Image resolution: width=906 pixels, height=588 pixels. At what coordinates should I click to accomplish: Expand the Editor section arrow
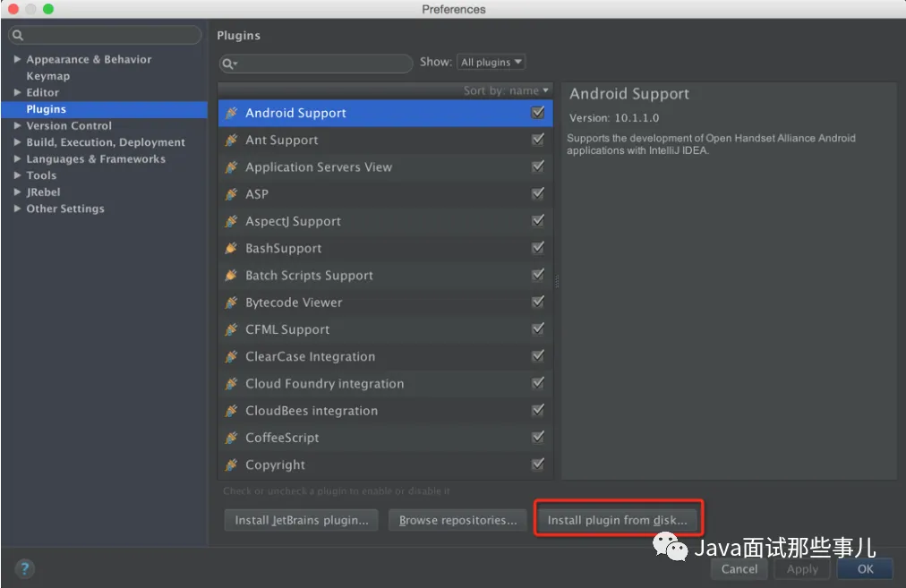click(x=17, y=92)
